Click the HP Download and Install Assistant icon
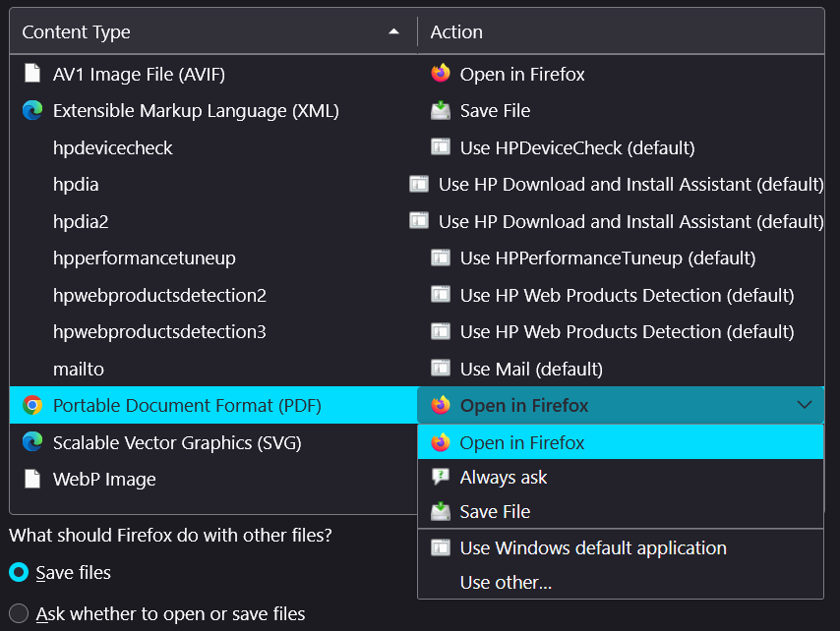The image size is (840, 631). tap(420, 184)
